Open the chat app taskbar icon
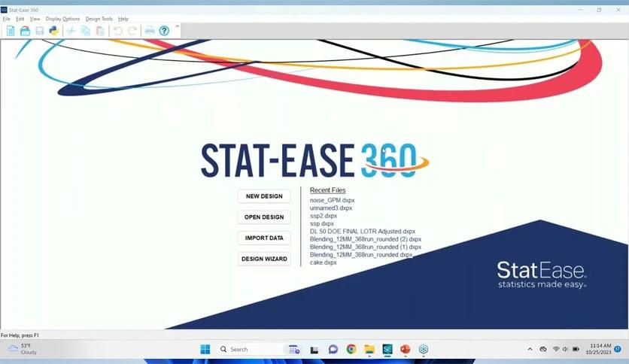The width and height of the screenshot is (629, 364). 333,349
